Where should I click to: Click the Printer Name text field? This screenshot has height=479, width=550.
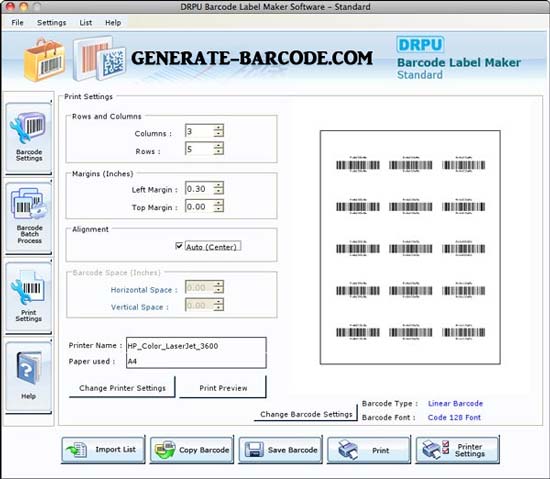(196, 346)
